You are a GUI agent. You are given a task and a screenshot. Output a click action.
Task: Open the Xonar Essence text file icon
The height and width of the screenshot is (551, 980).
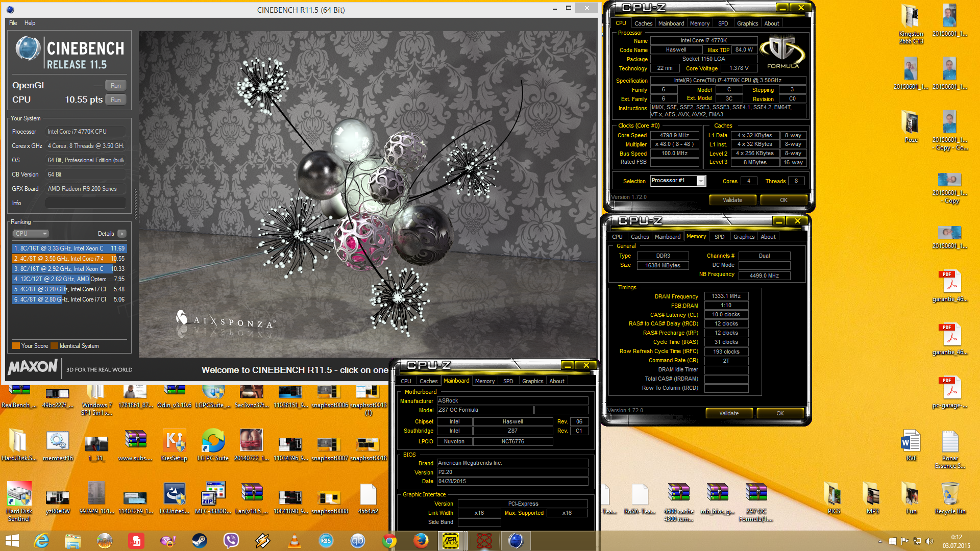[950, 449]
